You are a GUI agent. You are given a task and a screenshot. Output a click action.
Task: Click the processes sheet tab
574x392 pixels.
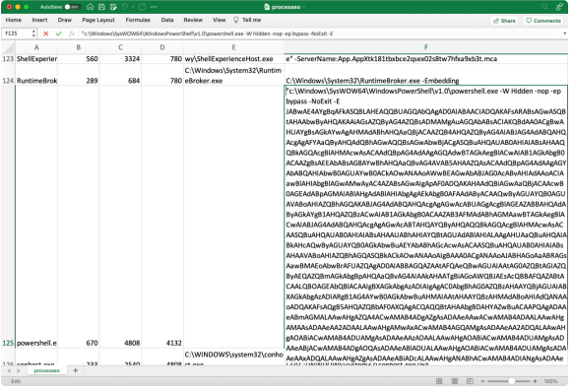(46, 370)
